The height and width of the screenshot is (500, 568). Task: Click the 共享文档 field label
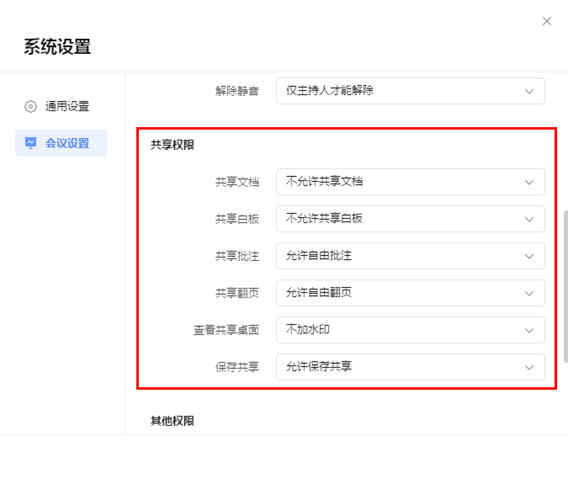click(x=237, y=182)
